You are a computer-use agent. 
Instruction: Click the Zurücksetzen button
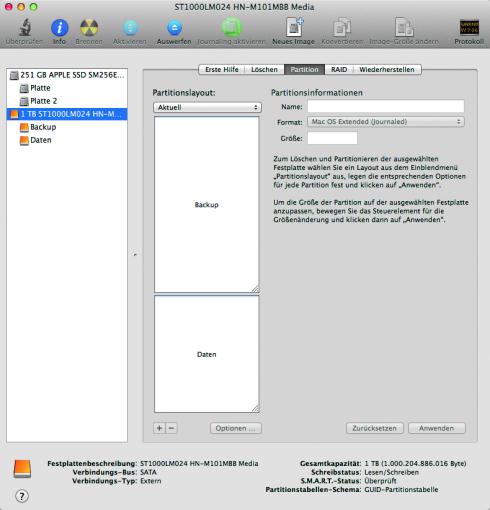coord(375,428)
